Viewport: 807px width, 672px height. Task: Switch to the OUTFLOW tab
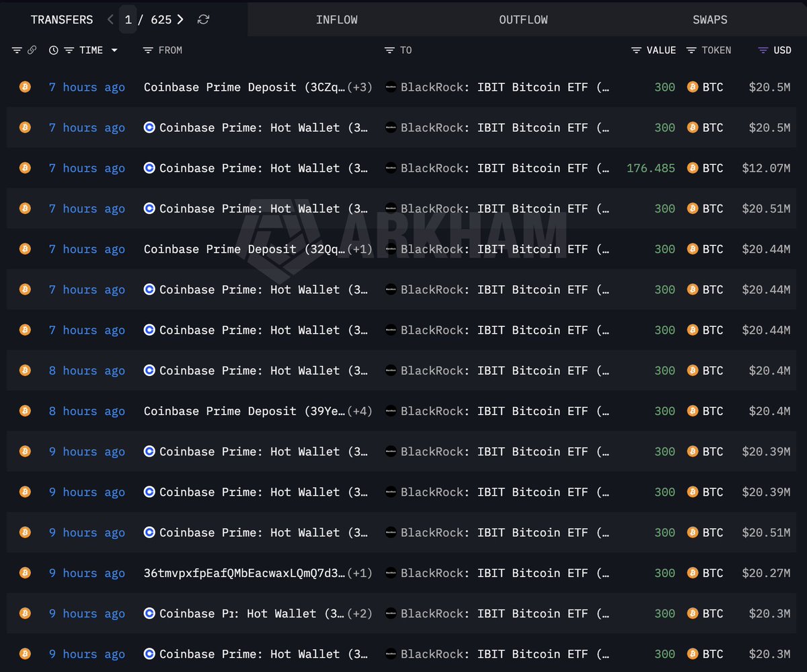[523, 20]
